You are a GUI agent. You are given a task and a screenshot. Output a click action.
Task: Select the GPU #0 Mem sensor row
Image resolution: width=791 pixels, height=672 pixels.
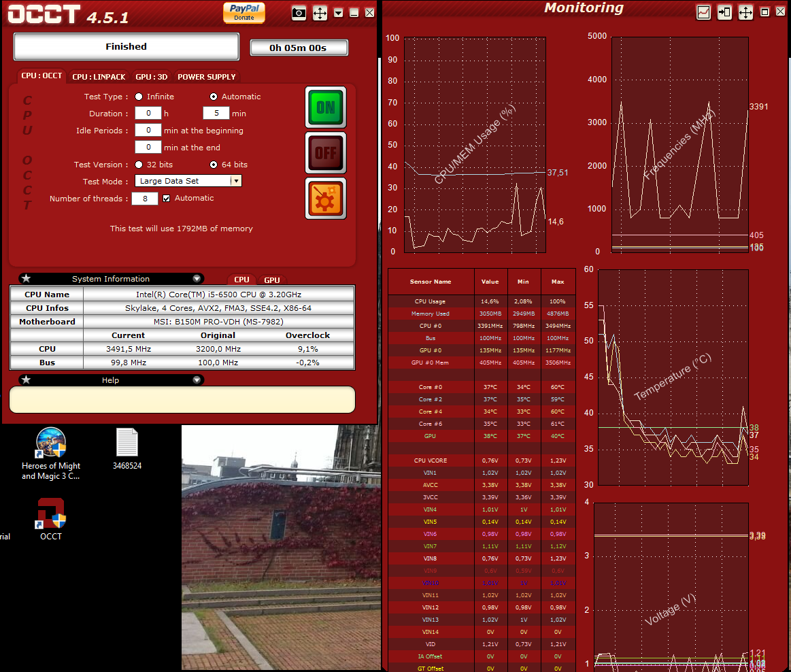[482, 363]
